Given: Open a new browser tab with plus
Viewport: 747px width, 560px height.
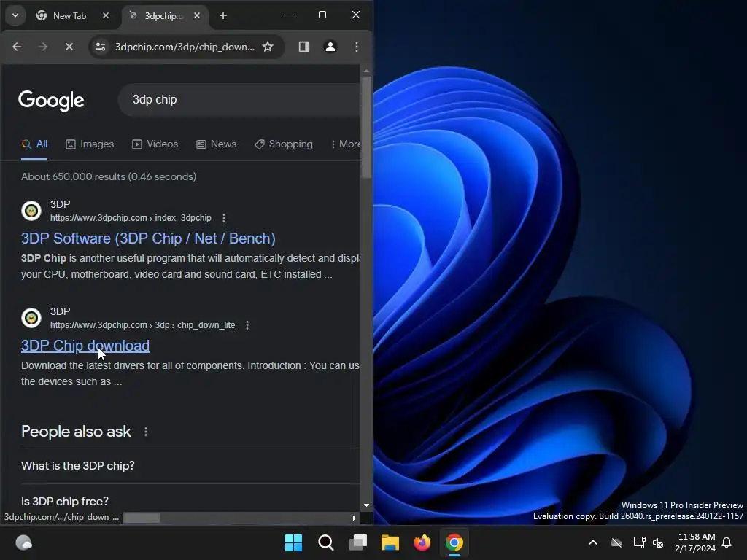Looking at the screenshot, I should point(223,15).
